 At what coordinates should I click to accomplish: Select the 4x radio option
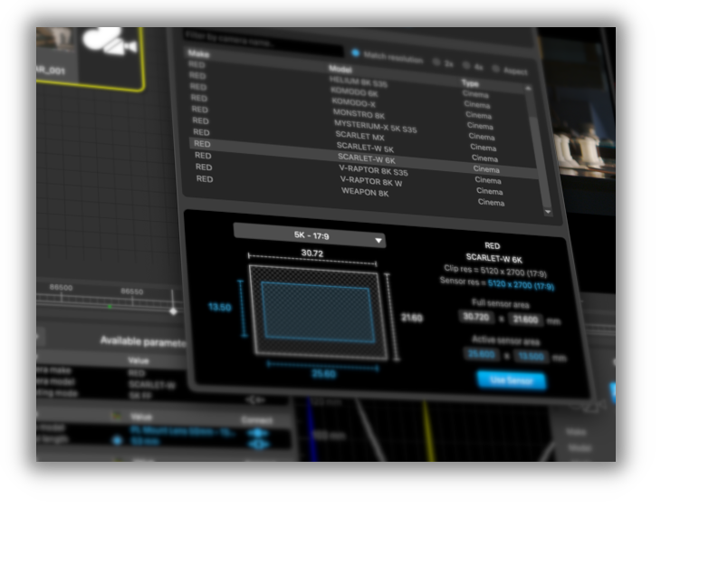[x=466, y=66]
